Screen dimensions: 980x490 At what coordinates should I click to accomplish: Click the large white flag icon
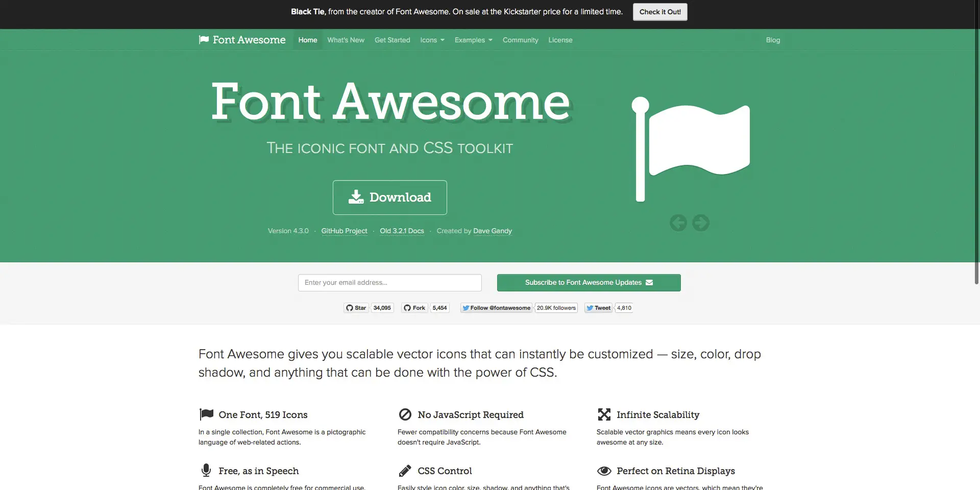tap(691, 149)
